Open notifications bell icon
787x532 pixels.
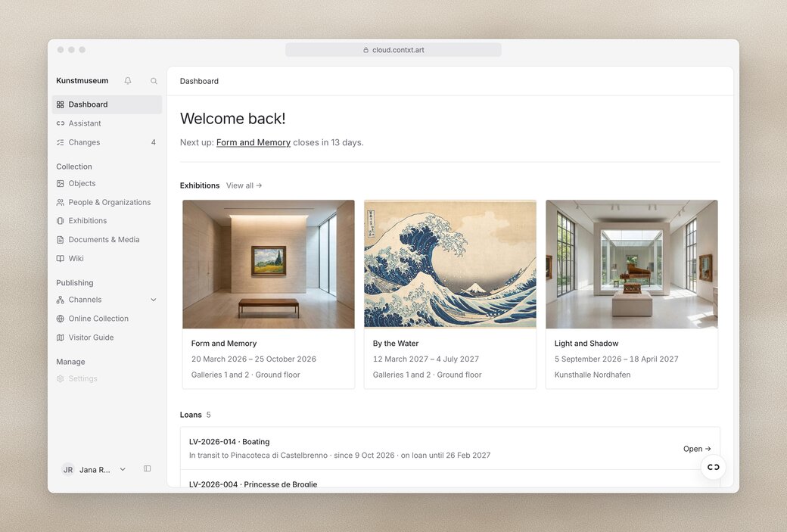[x=128, y=81]
